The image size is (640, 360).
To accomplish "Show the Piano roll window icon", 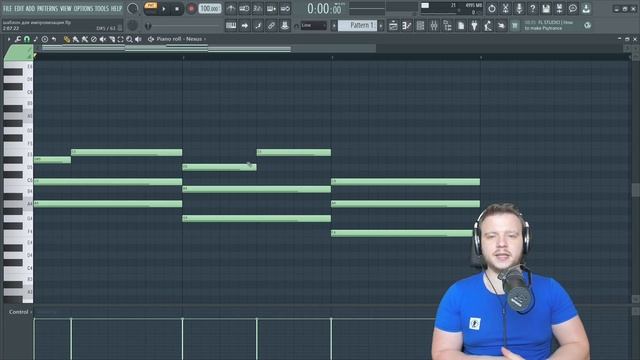I will [x=407, y=26].
